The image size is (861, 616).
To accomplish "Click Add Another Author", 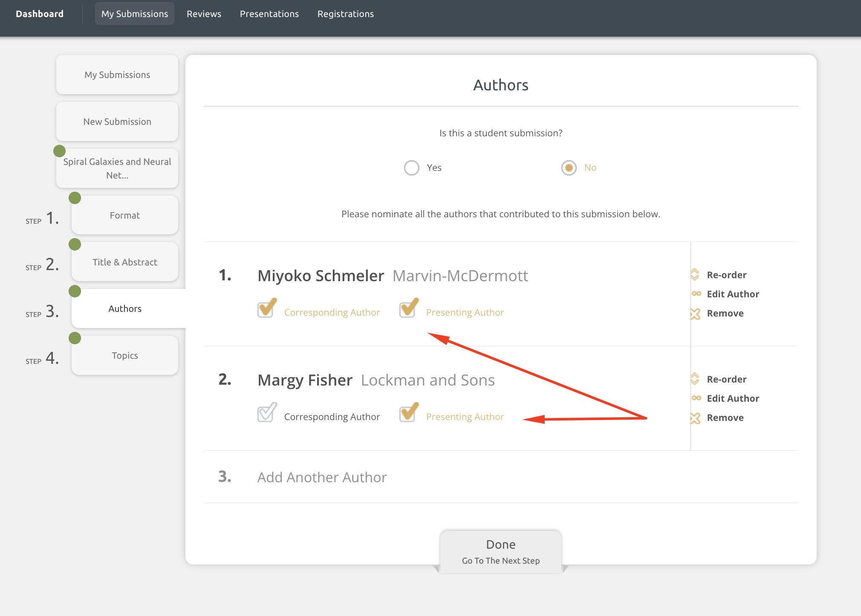I will 322,477.
